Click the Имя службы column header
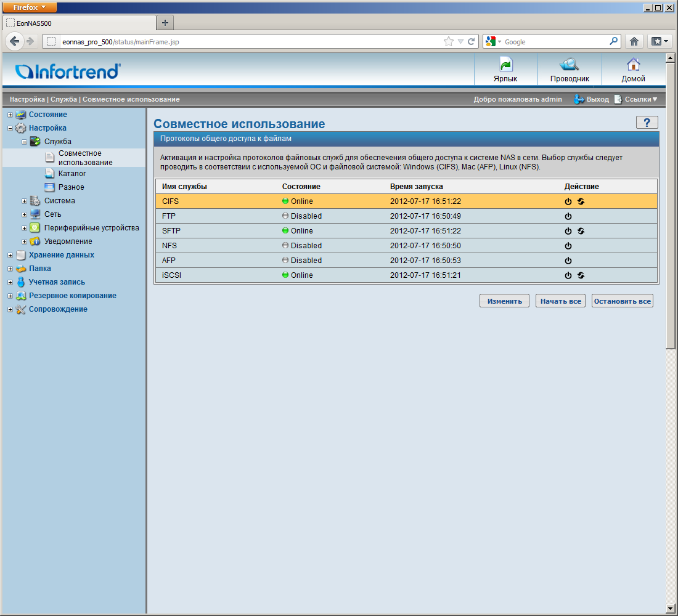The width and height of the screenshot is (678, 616). 184,186
